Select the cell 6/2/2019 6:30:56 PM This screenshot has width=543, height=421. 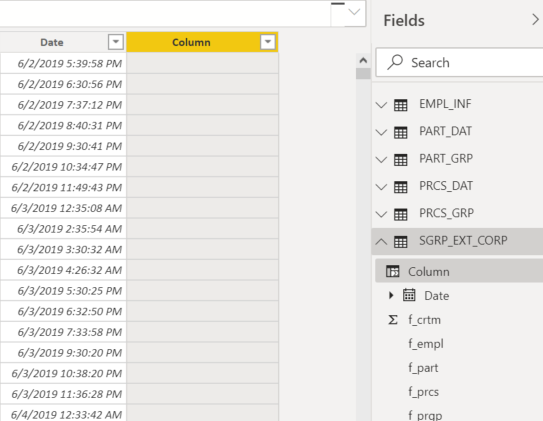tap(63, 84)
